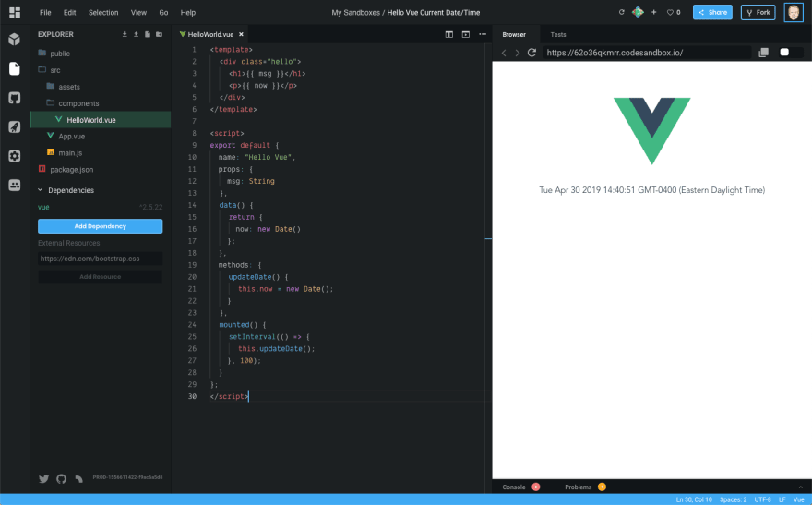Open the Go menu
Image resolution: width=812 pixels, height=505 pixels.
163,12
